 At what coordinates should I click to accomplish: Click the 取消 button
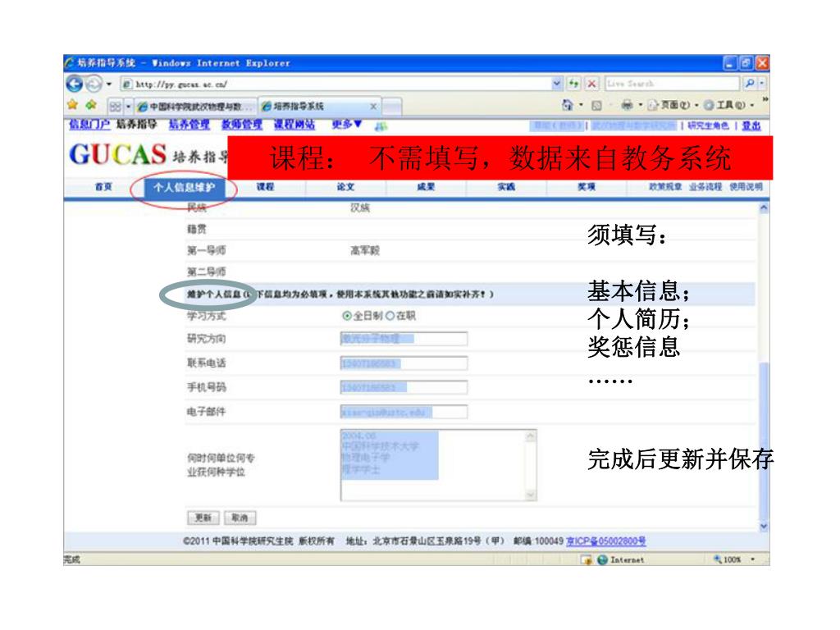240,518
